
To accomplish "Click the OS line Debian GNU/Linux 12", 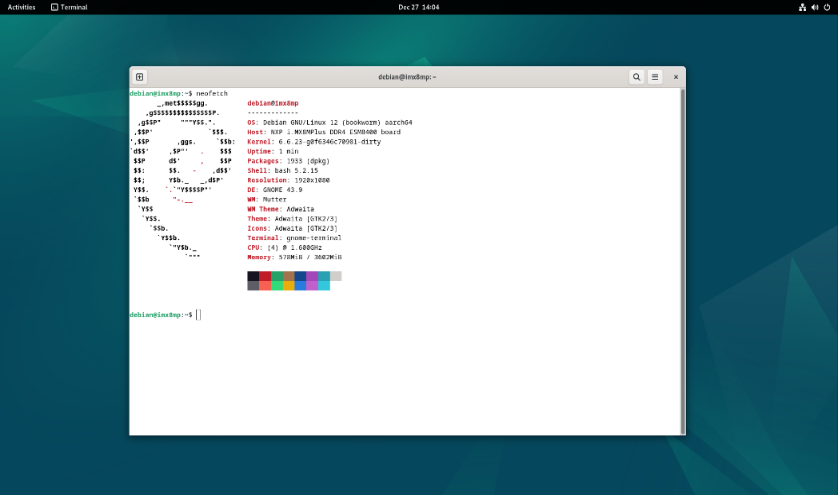I will (330, 122).
